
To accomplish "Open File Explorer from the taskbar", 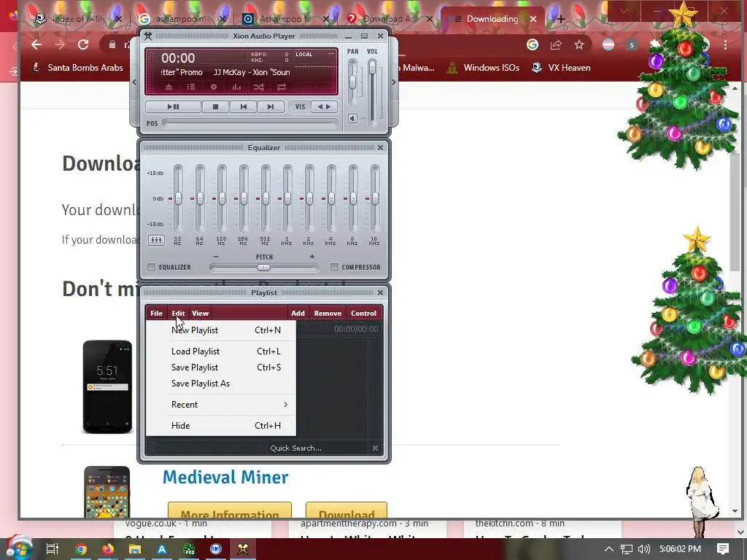I will click(135, 549).
